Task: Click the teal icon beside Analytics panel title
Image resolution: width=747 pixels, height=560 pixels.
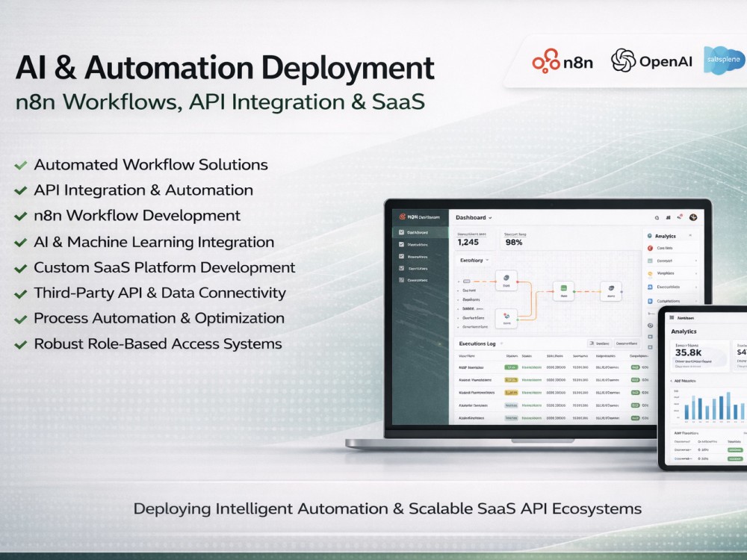Action: point(649,236)
